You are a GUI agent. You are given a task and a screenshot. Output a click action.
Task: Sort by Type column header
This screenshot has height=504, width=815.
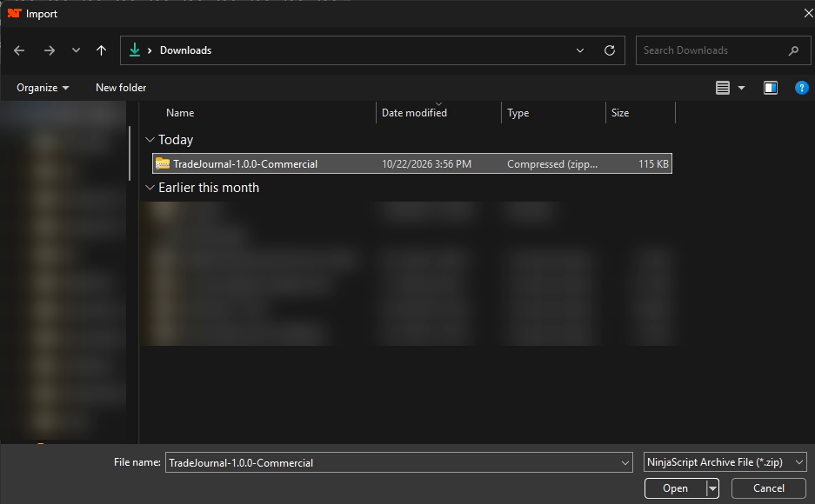pos(518,113)
